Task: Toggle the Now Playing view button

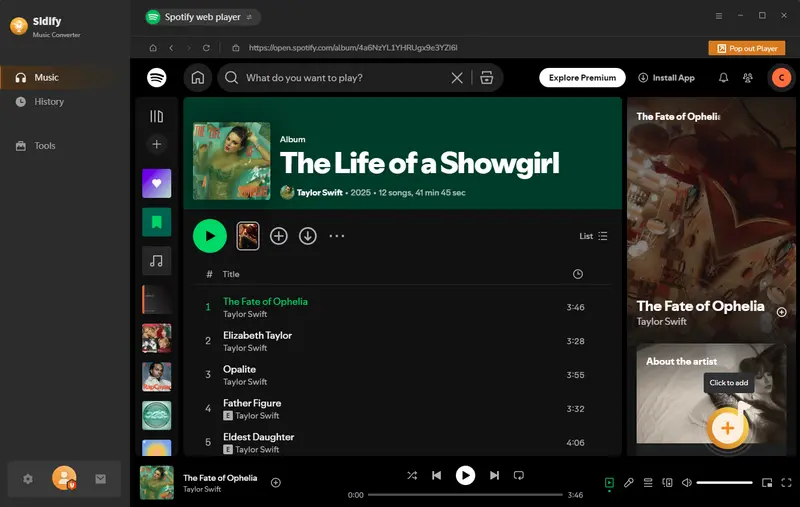Action: coord(609,482)
